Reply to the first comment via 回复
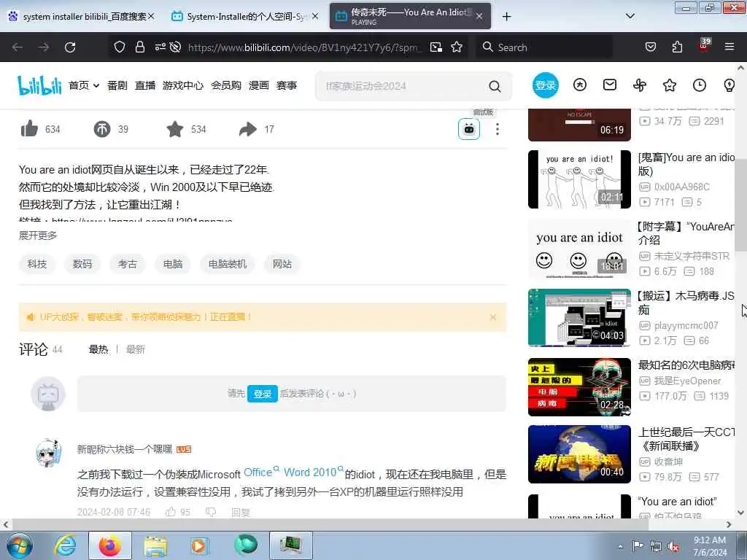The width and height of the screenshot is (747, 560). (241, 513)
